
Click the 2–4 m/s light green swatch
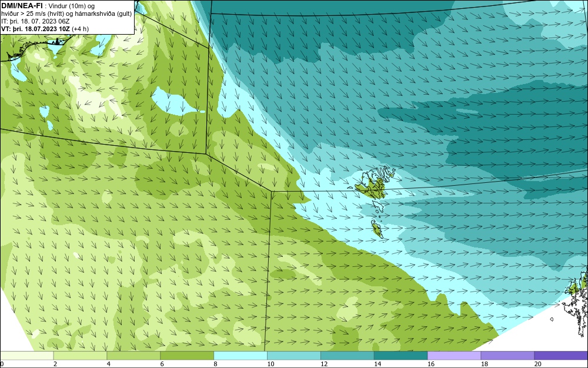(x=80, y=356)
